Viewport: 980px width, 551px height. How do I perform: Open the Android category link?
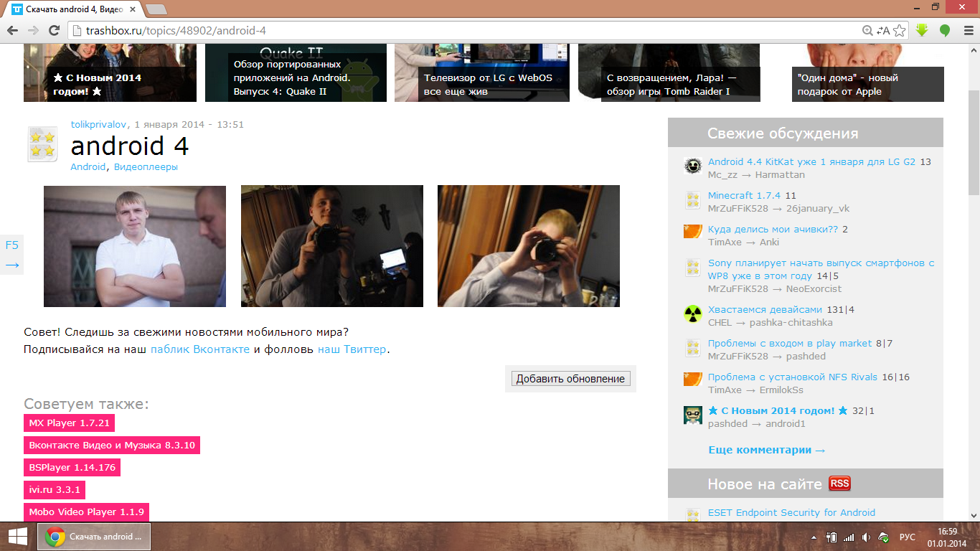pyautogui.click(x=88, y=166)
